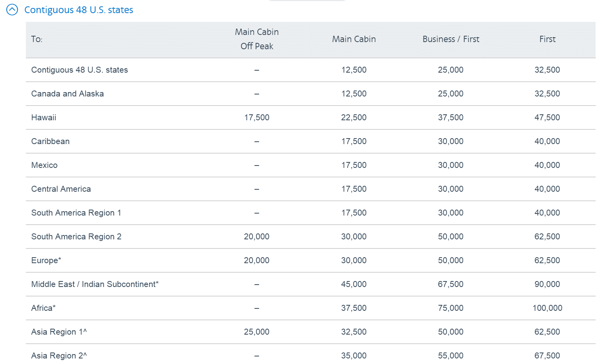Select Canada and Alaska Business / First 25,000
Viewport: 606px width, 364px height.
pos(451,94)
